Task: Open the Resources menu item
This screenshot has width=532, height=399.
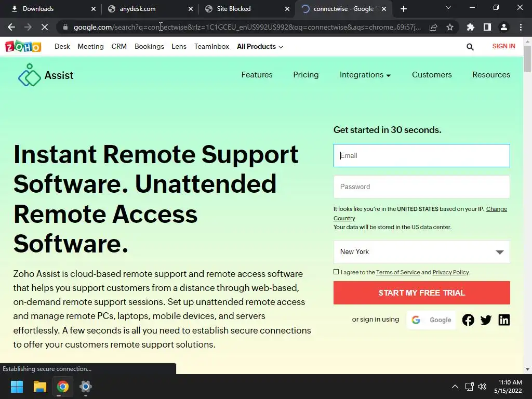Action: pos(491,75)
